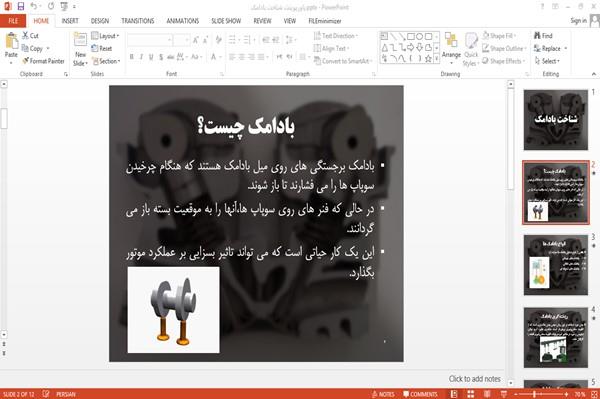Switch to the INSERT tab
600x399 pixels.
(x=70, y=21)
